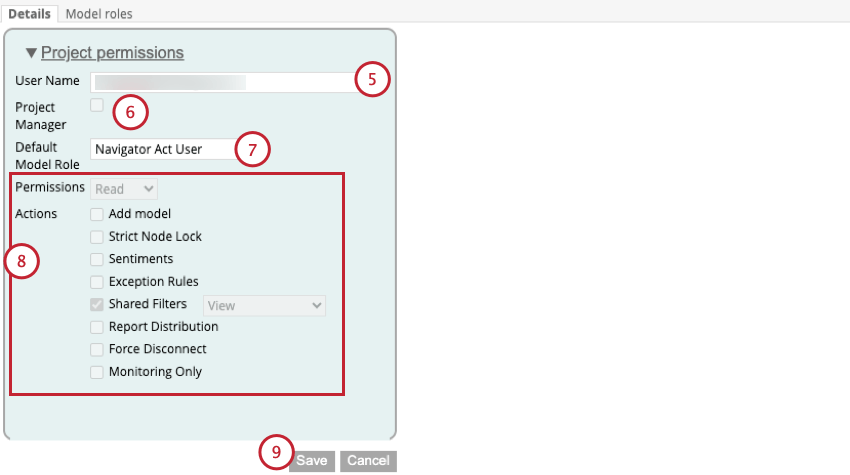Click the Project permissions heading link
850x475 pixels.
click(112, 53)
